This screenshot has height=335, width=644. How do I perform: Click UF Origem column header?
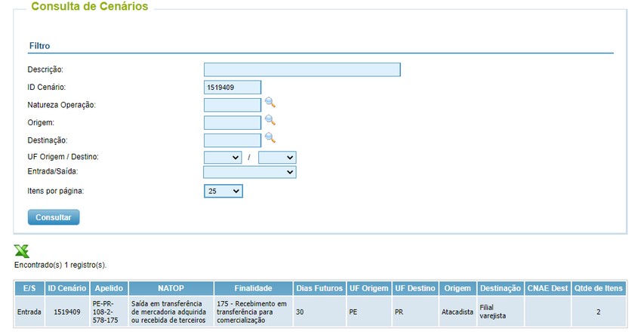pos(369,288)
